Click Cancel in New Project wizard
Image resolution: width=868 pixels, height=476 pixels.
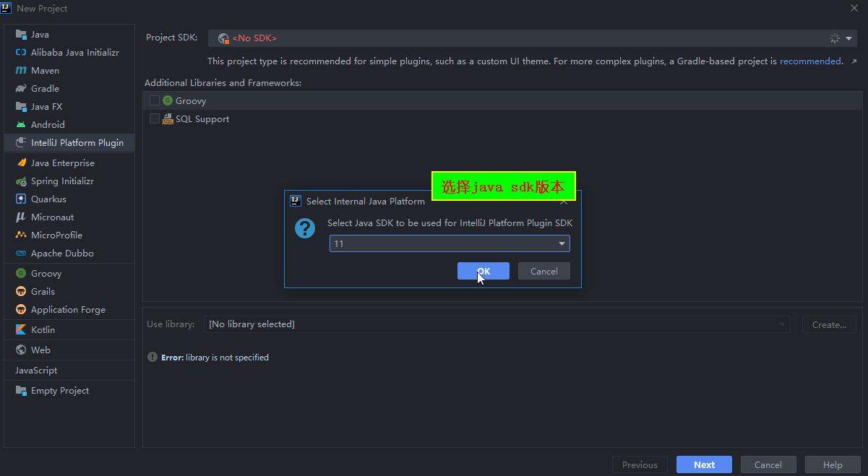click(768, 464)
